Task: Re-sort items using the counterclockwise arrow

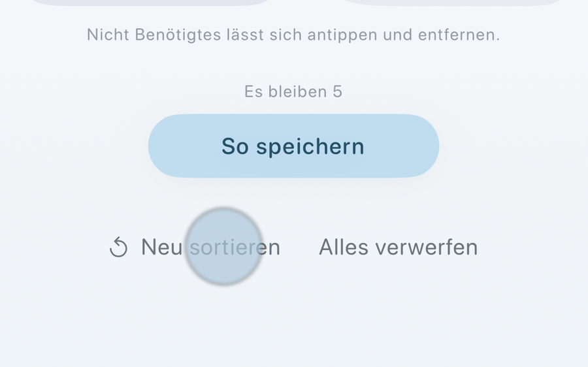Action: (x=118, y=247)
